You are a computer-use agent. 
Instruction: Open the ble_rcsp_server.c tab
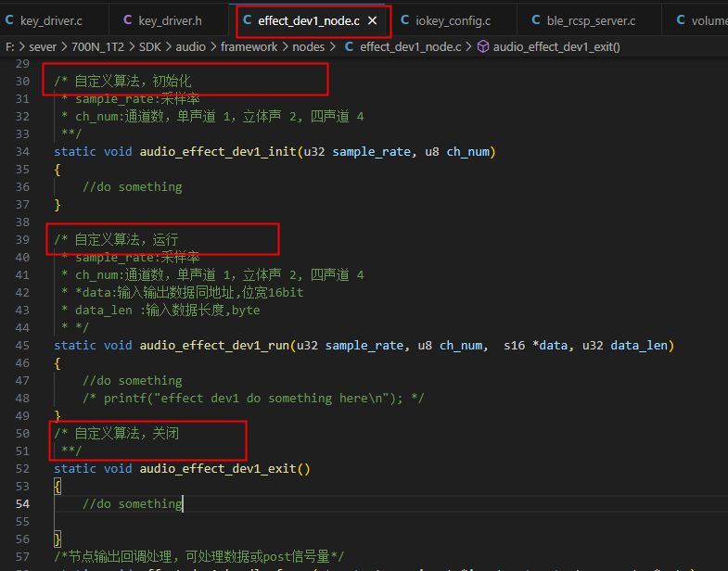tap(589, 21)
